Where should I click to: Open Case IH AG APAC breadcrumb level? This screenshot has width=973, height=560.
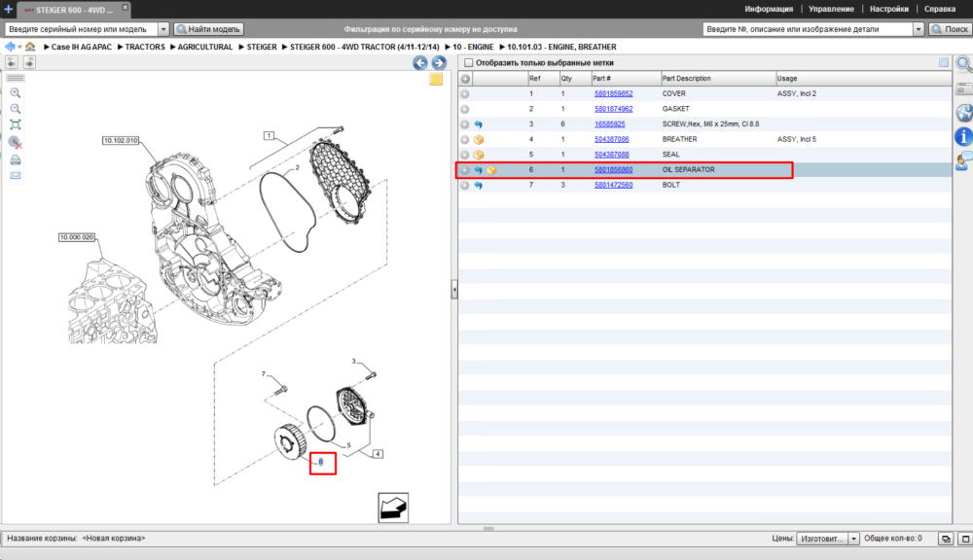(82, 47)
